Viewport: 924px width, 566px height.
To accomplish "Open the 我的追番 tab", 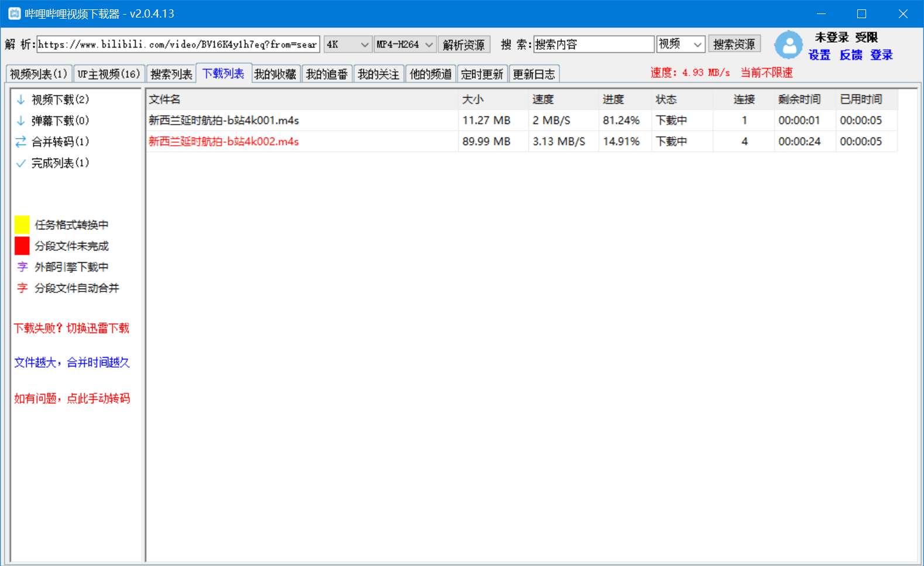I will coord(327,74).
